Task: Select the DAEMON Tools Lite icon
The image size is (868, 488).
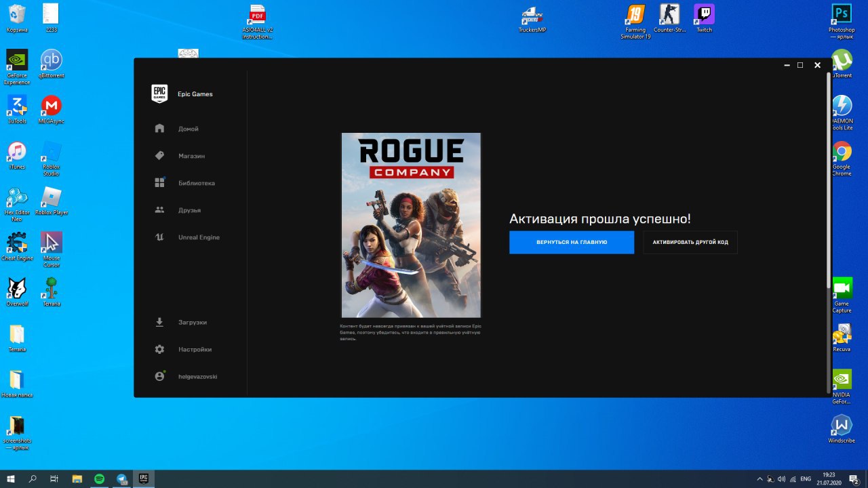Action: pos(842,113)
